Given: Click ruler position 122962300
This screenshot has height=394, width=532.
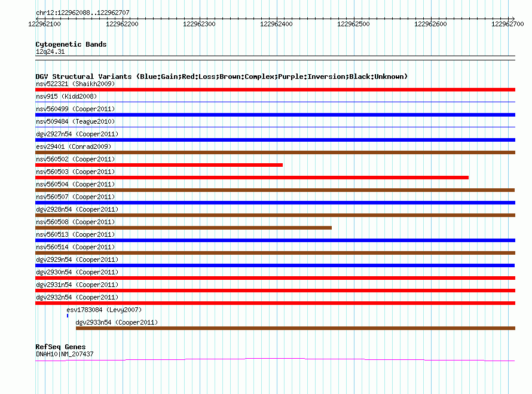Looking at the screenshot, I should click(x=199, y=24).
